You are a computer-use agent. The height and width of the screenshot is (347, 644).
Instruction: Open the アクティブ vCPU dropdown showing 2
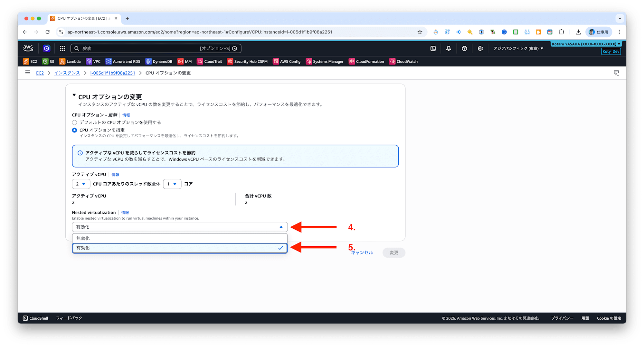point(81,184)
